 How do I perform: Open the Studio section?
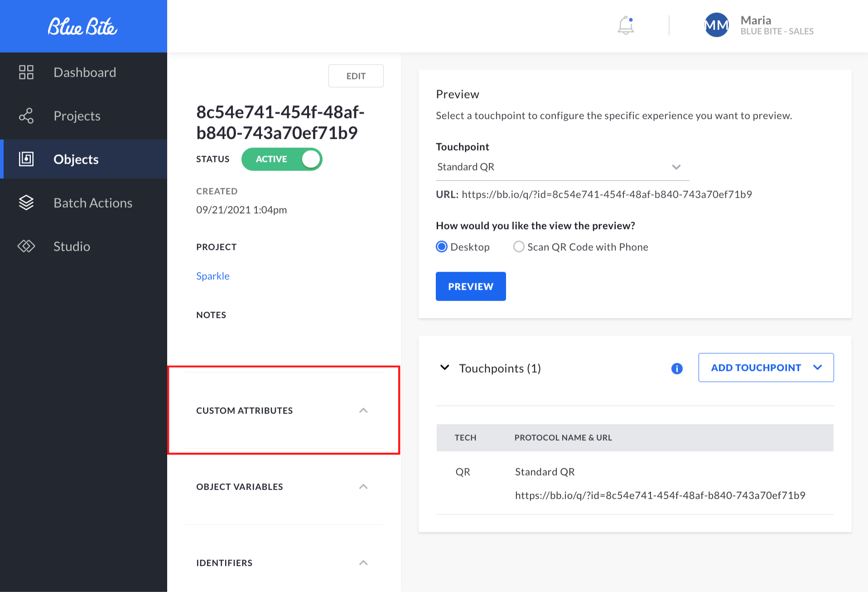click(26, 246)
